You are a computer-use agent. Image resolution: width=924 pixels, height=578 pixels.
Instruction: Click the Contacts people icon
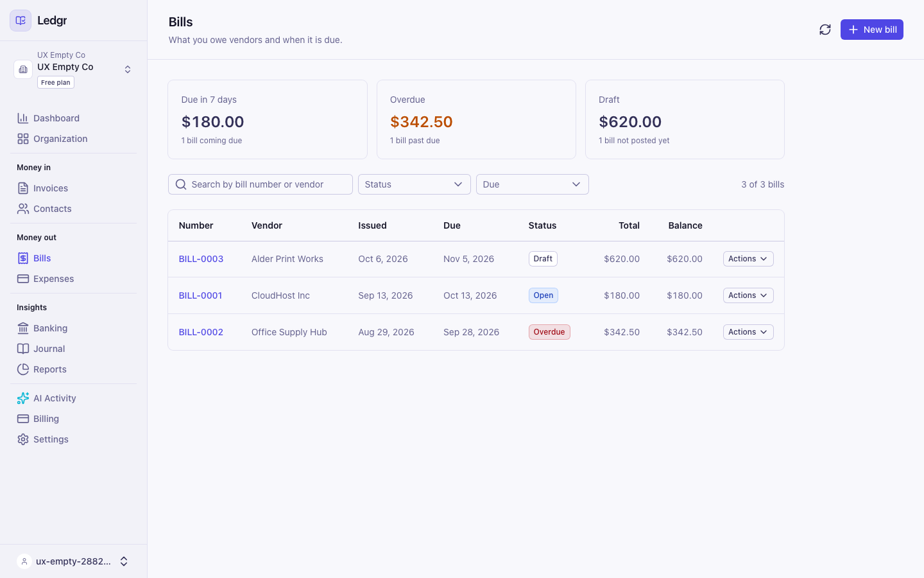23,209
